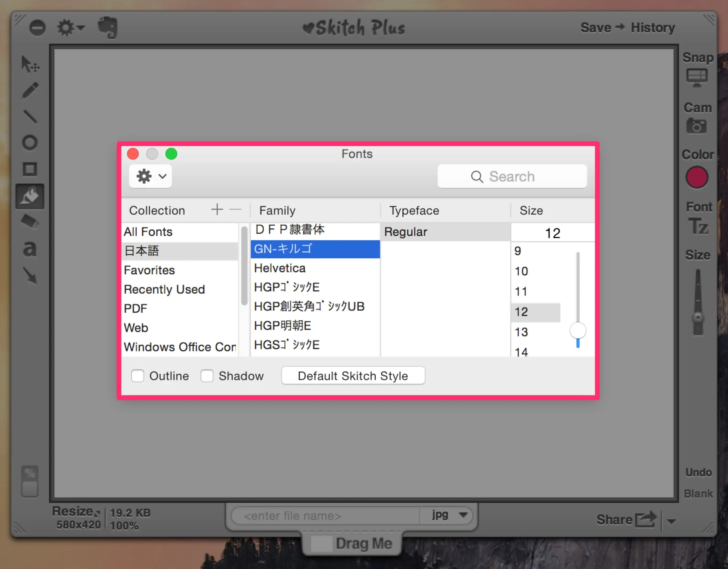
Task: Select the ellipse shape tool
Action: (x=30, y=143)
